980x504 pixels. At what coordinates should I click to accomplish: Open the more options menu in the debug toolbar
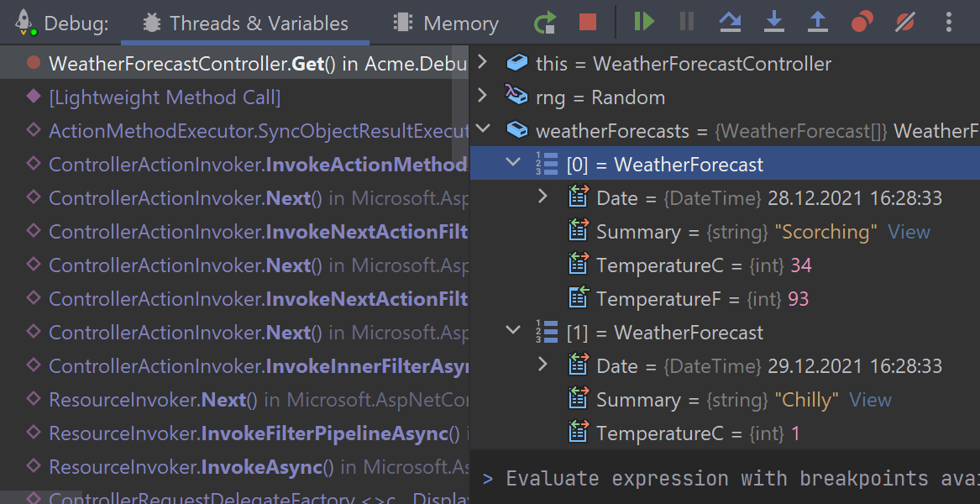pyautogui.click(x=950, y=23)
